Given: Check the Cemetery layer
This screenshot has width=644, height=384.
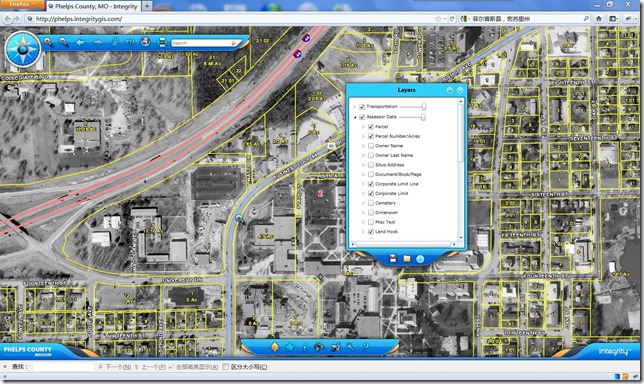Looking at the screenshot, I should tap(371, 203).
